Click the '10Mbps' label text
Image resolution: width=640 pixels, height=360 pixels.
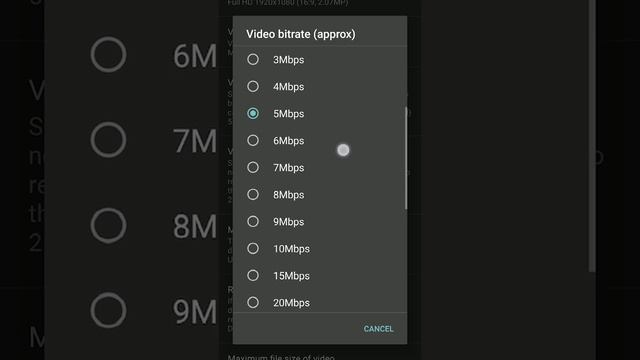291,249
